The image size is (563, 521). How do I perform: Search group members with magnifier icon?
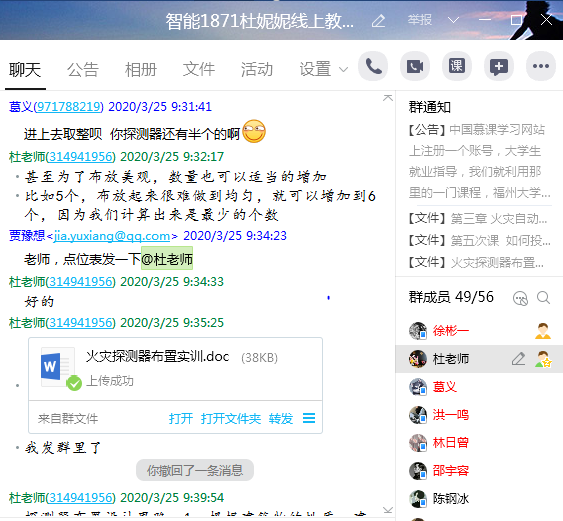click(x=543, y=298)
